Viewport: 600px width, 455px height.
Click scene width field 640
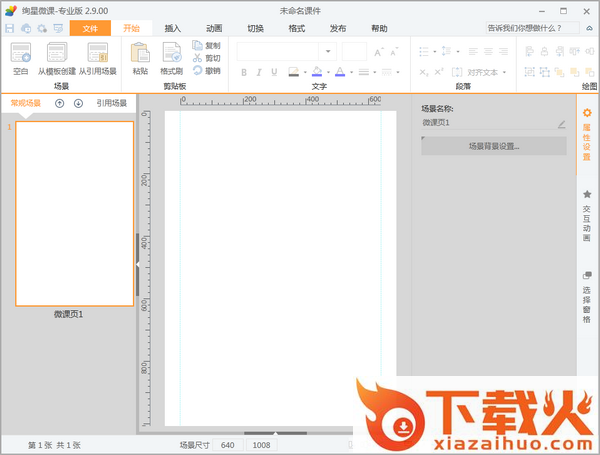pos(228,445)
